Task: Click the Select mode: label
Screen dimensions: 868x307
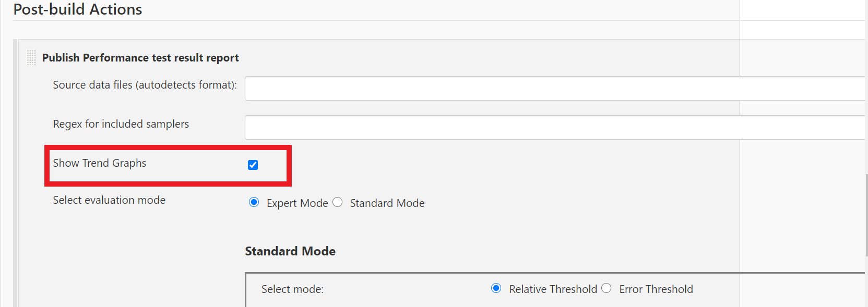Action: pos(292,289)
